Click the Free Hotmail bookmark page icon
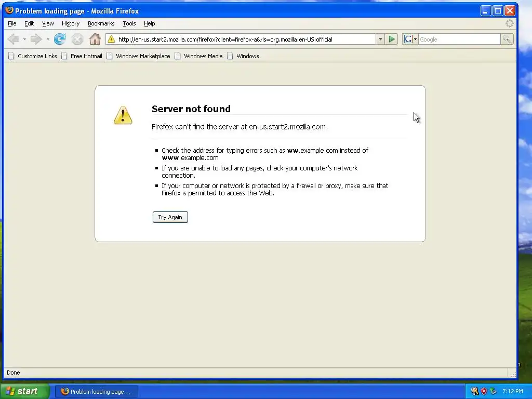532x399 pixels. pos(64,56)
